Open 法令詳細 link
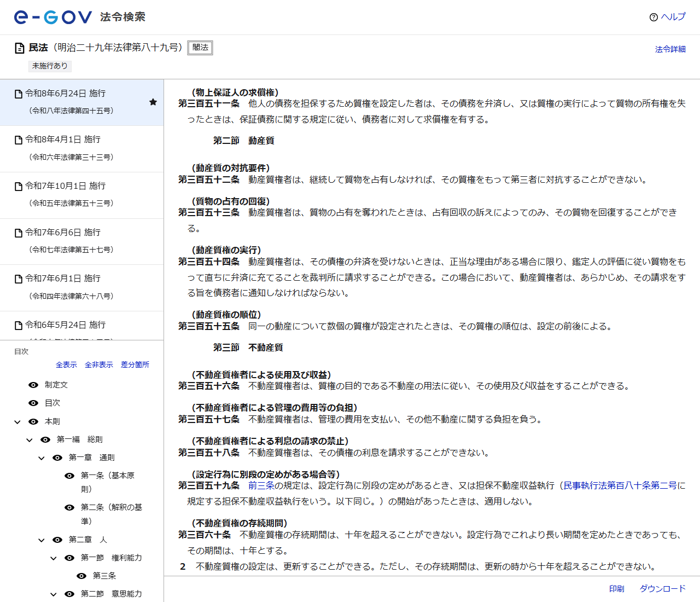Screen dimensions: 700x602 (670, 49)
